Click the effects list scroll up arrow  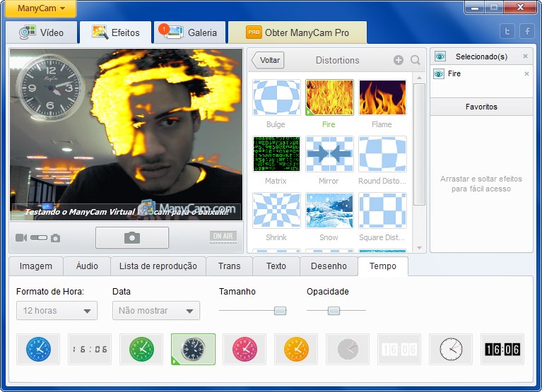(x=419, y=78)
